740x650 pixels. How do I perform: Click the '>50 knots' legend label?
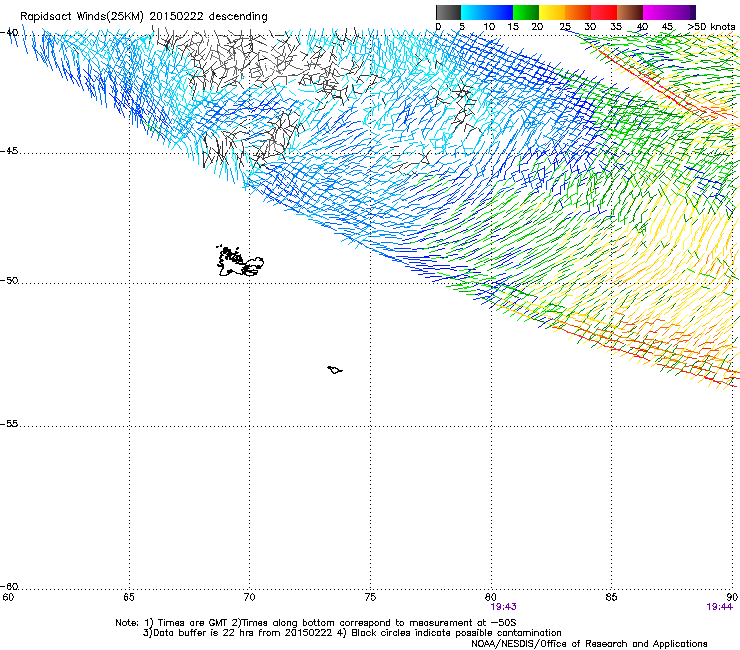tap(711, 27)
